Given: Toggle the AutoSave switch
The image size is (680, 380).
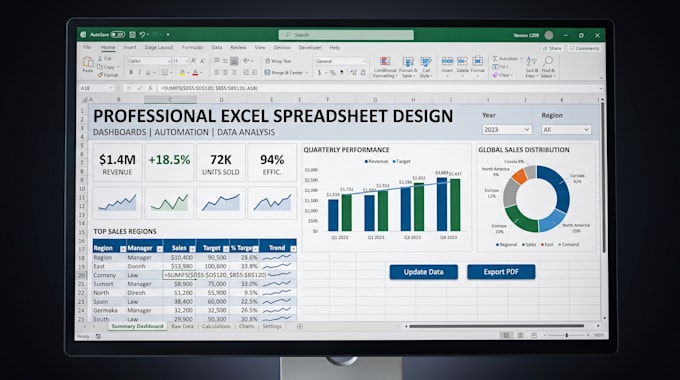Looking at the screenshot, I should point(117,35).
